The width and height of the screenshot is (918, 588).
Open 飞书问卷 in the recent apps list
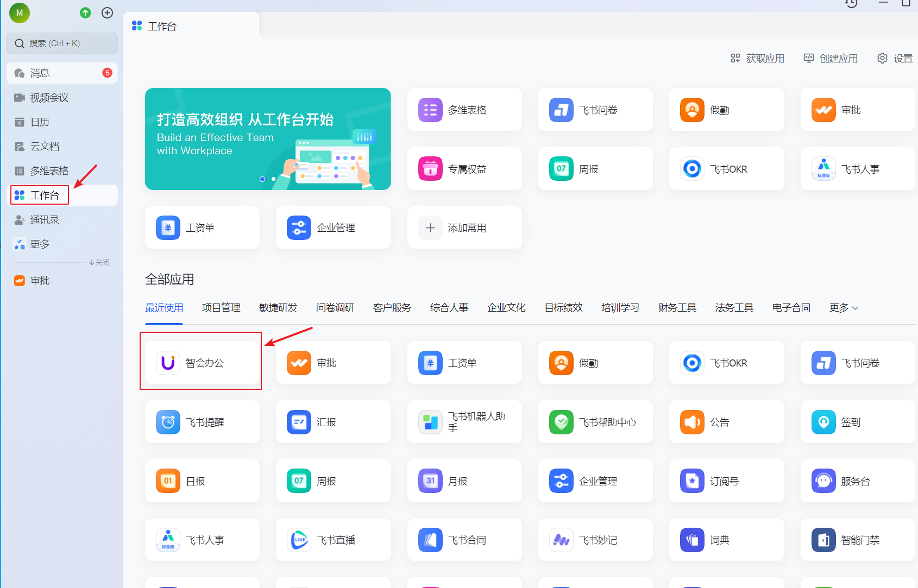click(x=858, y=363)
